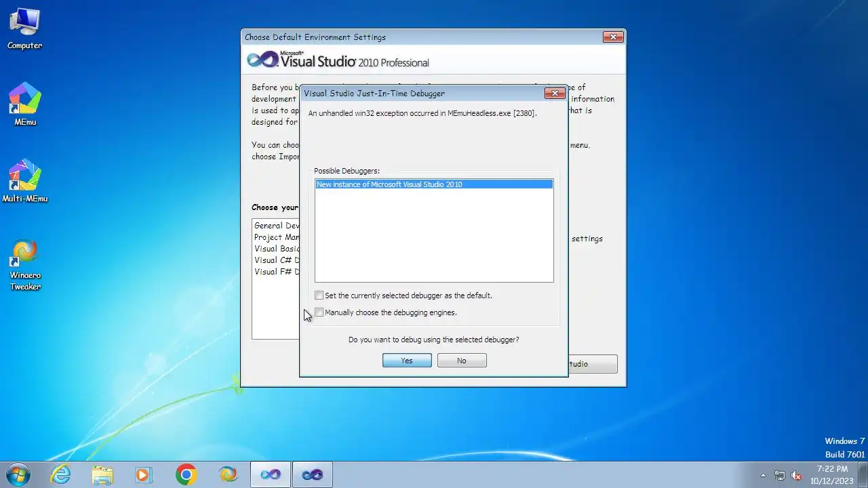
Task: Open the taskbar clock showing 7:22 PM
Action: (x=832, y=474)
